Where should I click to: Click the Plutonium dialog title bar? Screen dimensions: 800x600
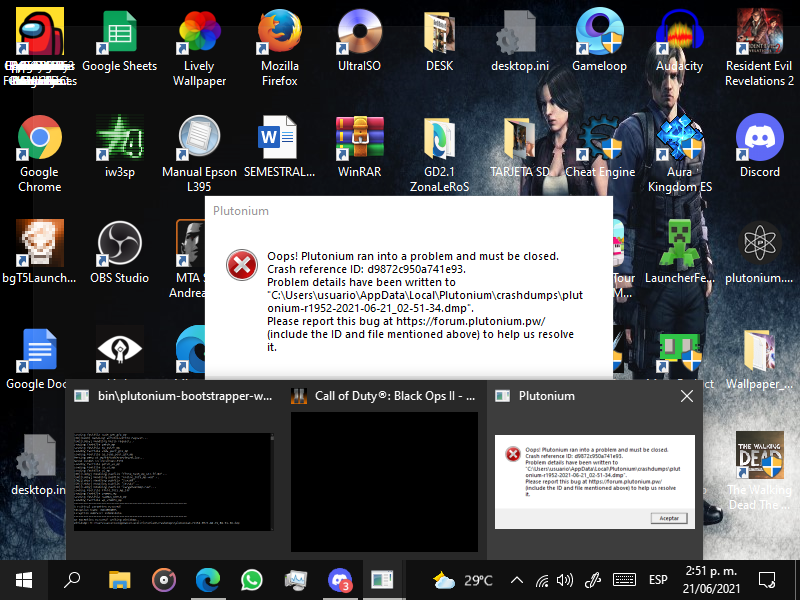409,211
